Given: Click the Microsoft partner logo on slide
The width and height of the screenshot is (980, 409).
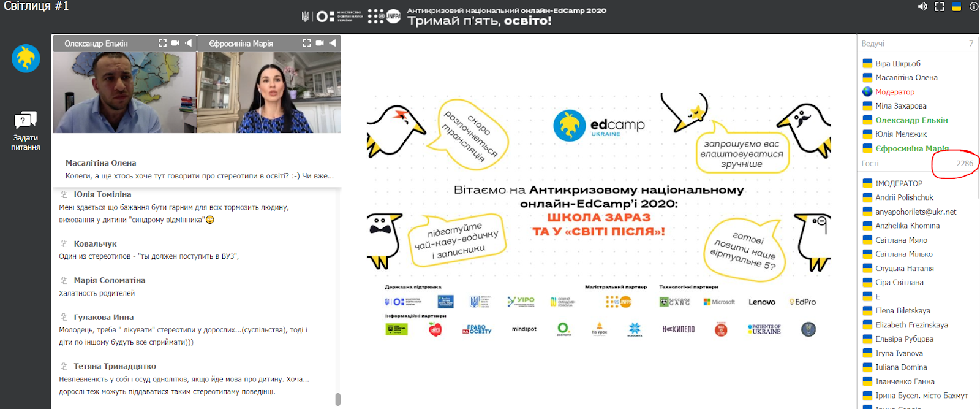Looking at the screenshot, I should click(x=719, y=302).
